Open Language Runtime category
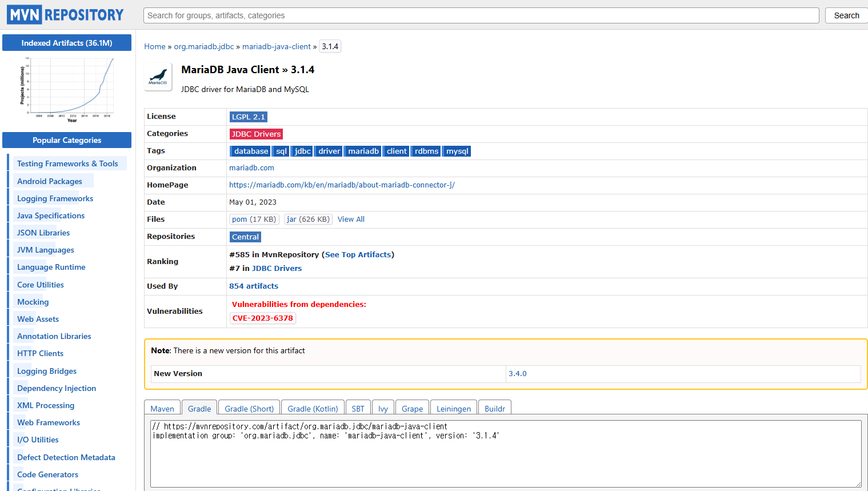 pos(51,267)
